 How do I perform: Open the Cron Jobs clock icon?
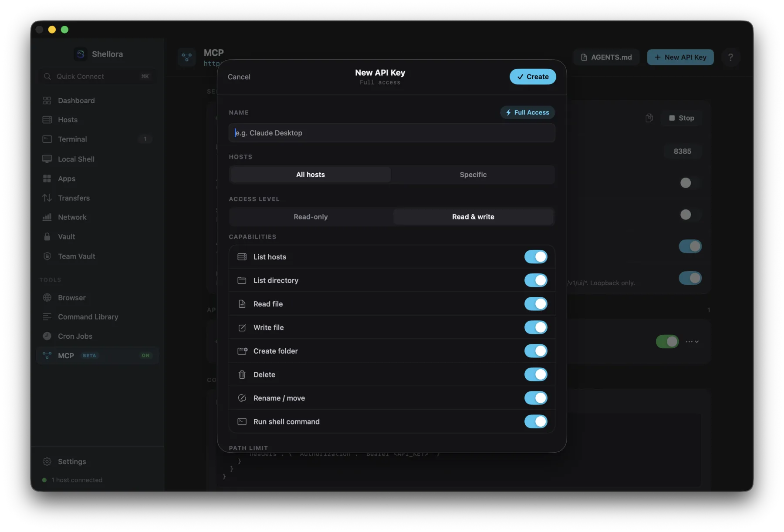point(47,336)
